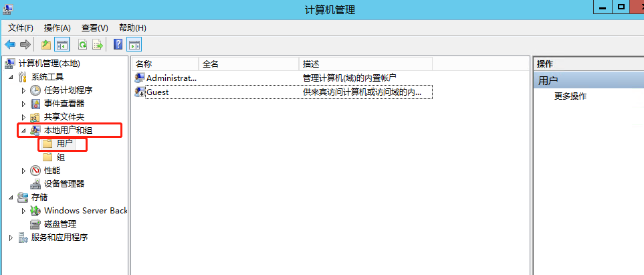Click the 设备管理器 icon

(35, 184)
